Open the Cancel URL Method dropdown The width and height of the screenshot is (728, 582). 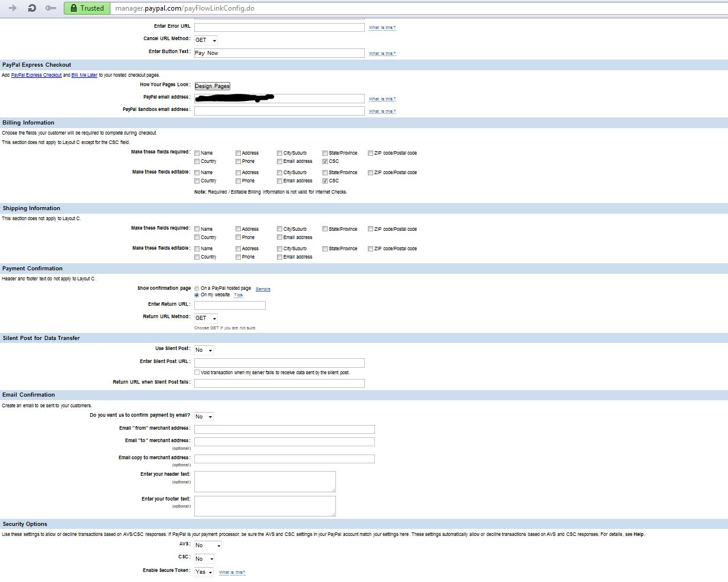205,40
